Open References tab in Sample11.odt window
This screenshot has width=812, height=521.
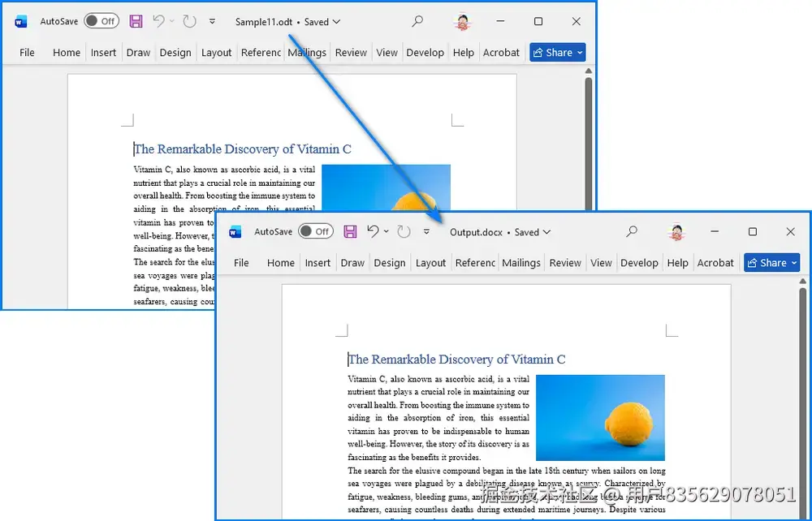pos(261,52)
